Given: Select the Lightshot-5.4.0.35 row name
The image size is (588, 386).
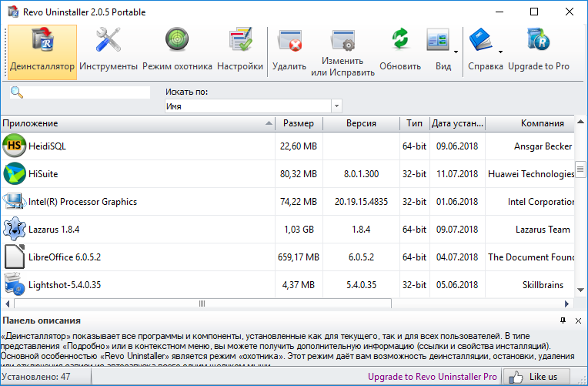Looking at the screenshot, I should [x=65, y=285].
